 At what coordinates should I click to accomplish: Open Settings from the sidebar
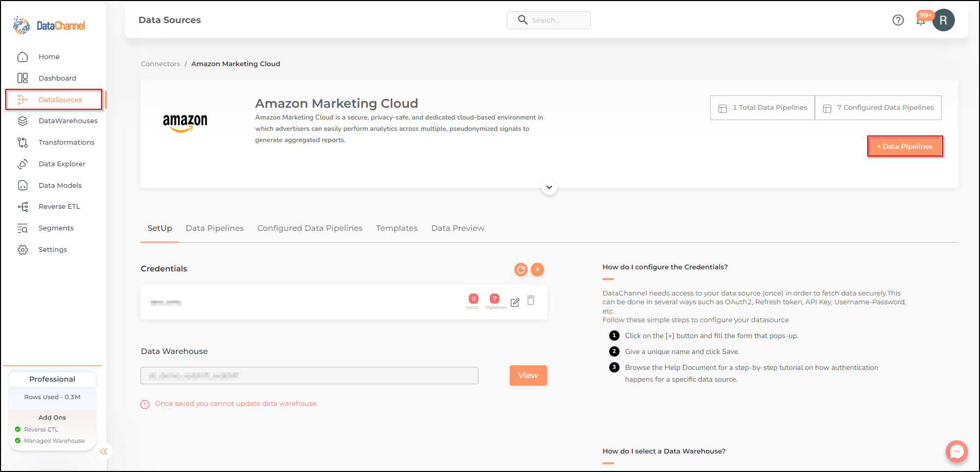tap(53, 250)
